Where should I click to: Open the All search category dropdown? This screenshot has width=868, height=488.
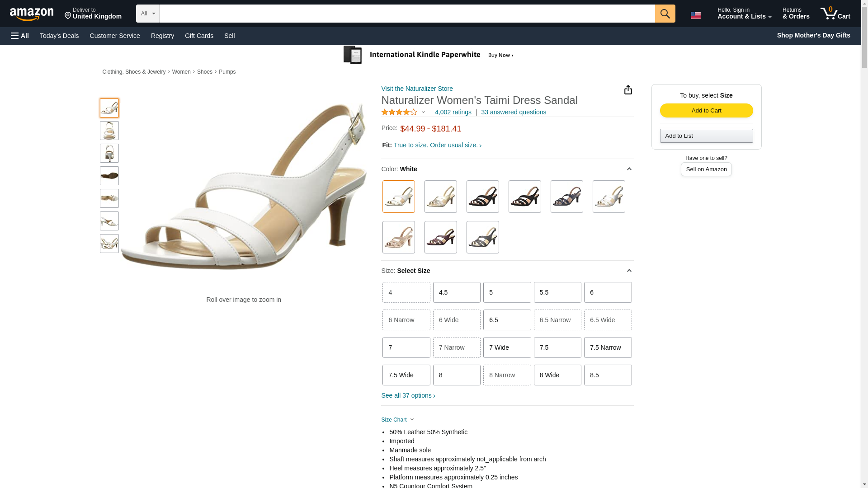[x=147, y=14]
